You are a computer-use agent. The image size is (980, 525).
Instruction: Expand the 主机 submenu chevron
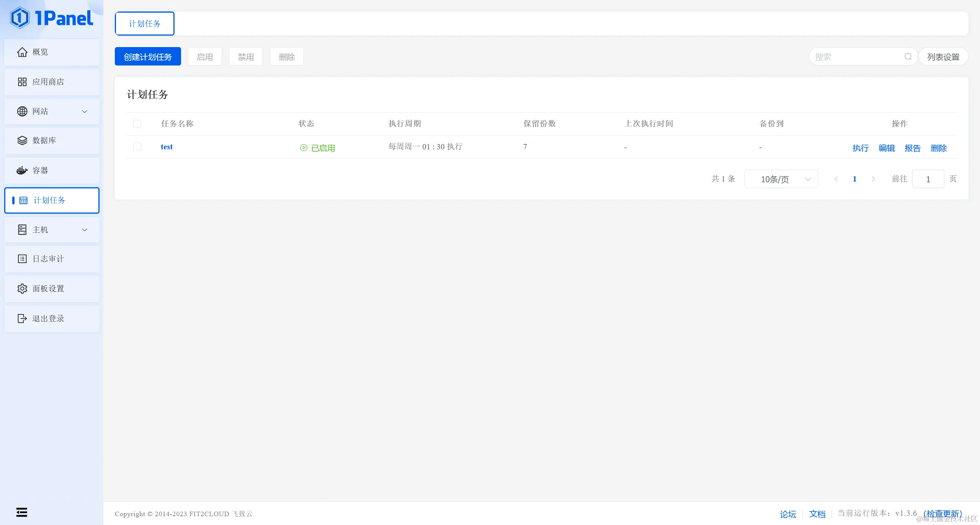pos(85,230)
